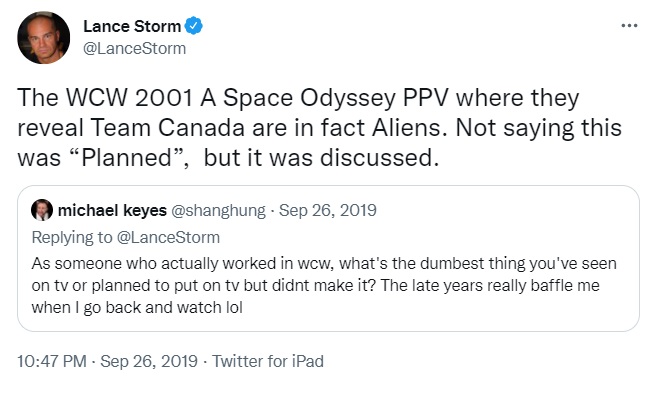Select the main tweet text about WCW 2001
Viewport: 655px width, 395px height.
pos(320,127)
